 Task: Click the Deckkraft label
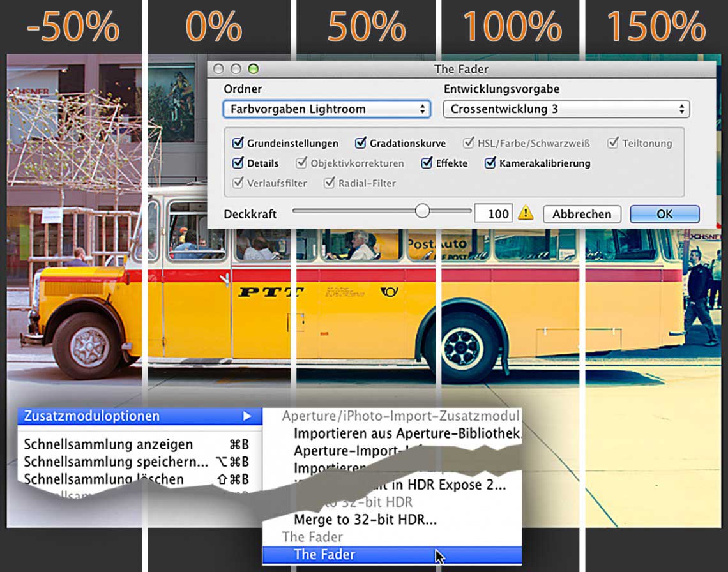pyautogui.click(x=250, y=214)
